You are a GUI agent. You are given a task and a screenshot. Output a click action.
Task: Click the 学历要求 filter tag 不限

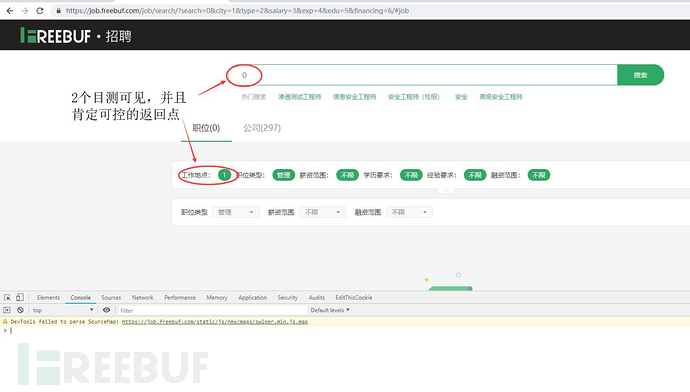pyautogui.click(x=411, y=175)
